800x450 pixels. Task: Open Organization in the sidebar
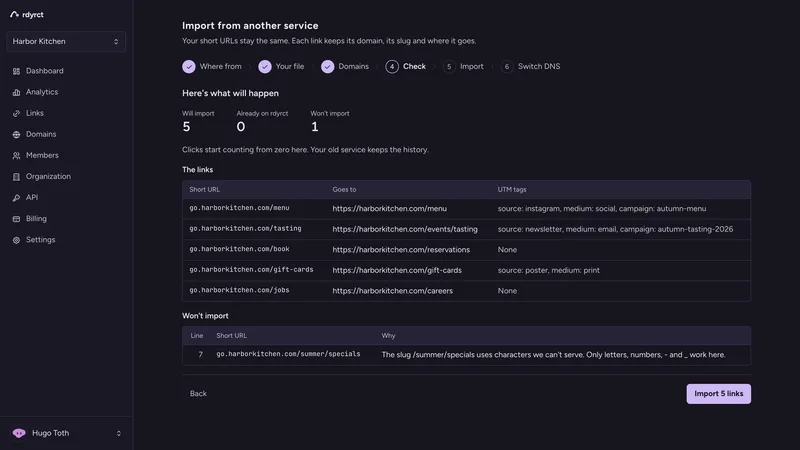(x=48, y=176)
